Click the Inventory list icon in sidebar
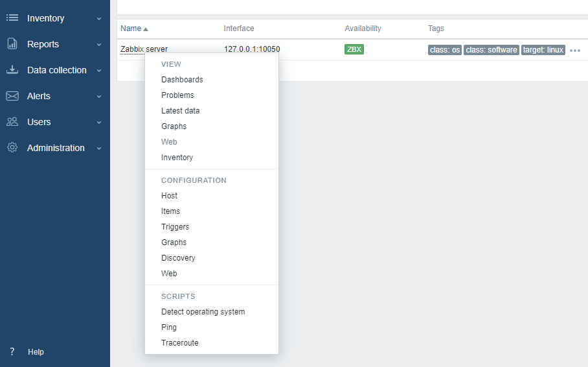 (x=12, y=18)
